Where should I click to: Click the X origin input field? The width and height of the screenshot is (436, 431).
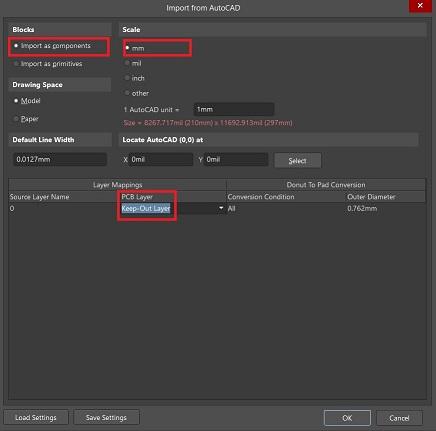click(x=161, y=160)
